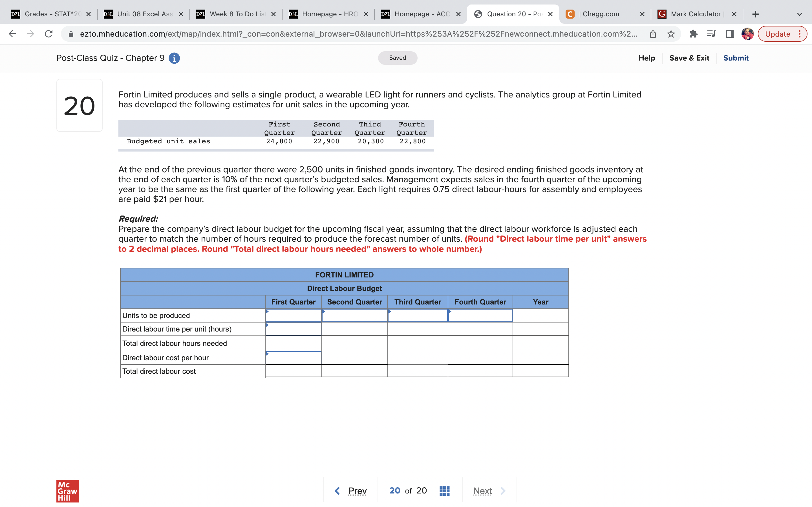Viewport: 812px width, 507px height.
Task: Reload the current page
Action: click(48, 34)
